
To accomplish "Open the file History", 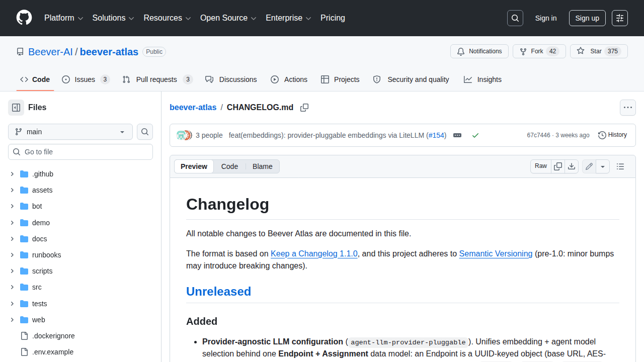I will point(612,135).
